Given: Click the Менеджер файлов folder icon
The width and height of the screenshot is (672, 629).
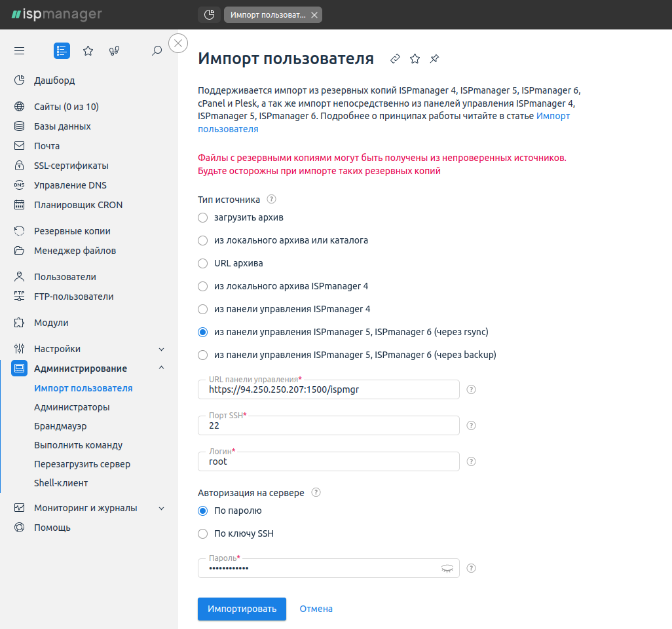Looking at the screenshot, I should click(19, 251).
